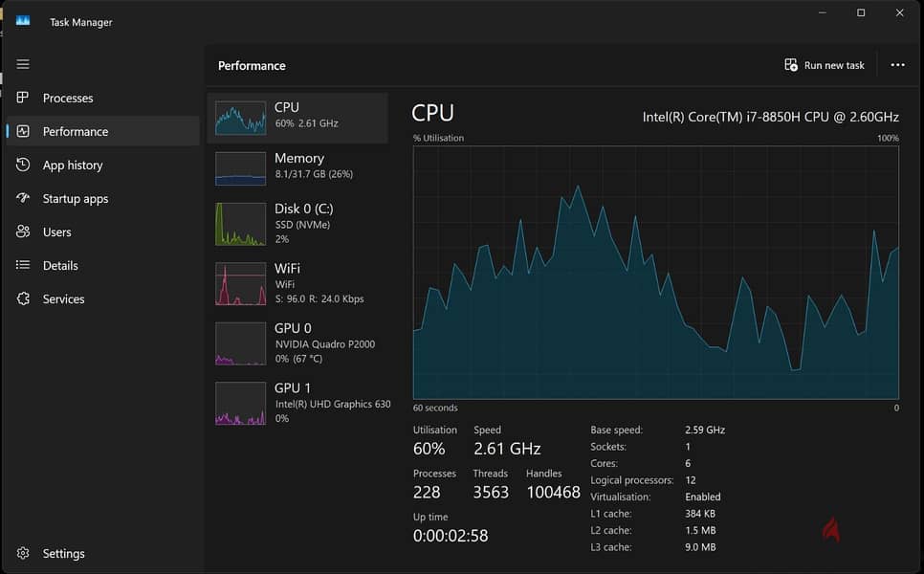Click the Virtualisation Enabled value
The image size is (924, 574).
click(x=702, y=497)
